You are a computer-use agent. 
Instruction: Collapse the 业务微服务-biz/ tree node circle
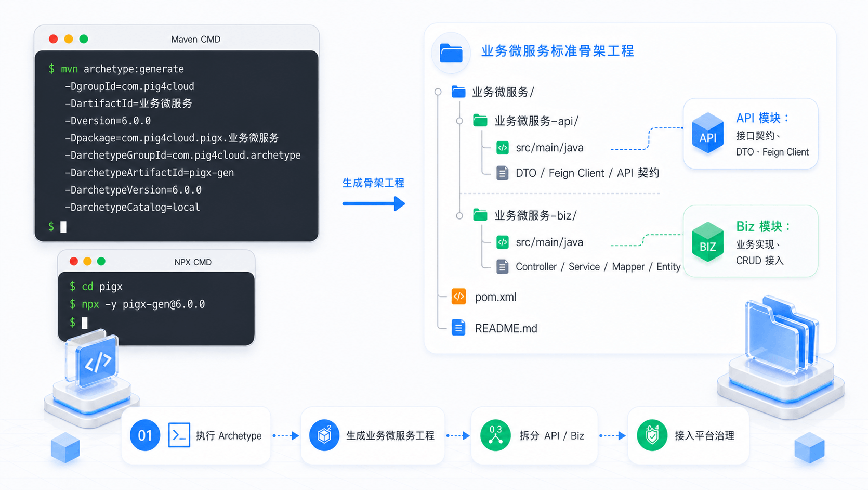(459, 215)
